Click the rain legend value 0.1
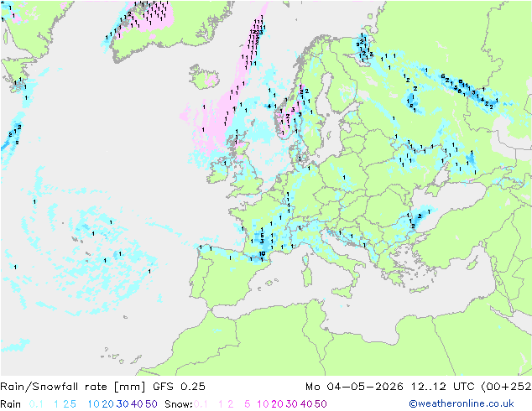 36,404
